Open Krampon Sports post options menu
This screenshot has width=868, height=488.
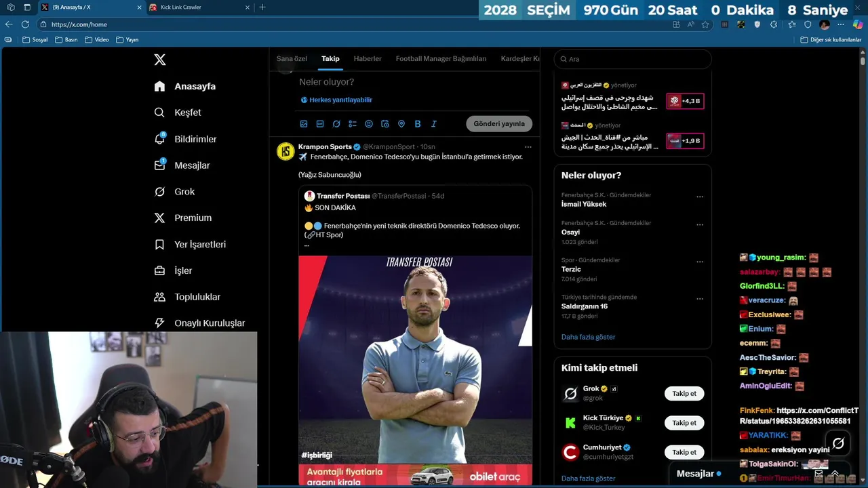[528, 147]
